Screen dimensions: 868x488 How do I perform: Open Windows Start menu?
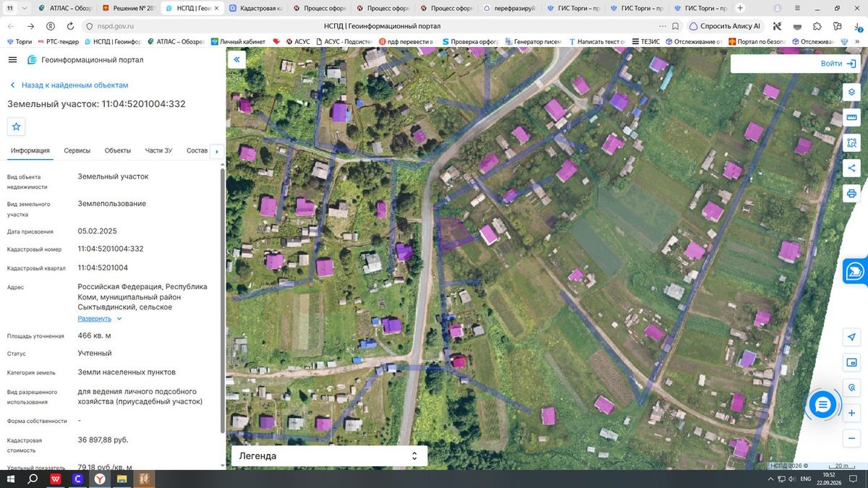11,479
